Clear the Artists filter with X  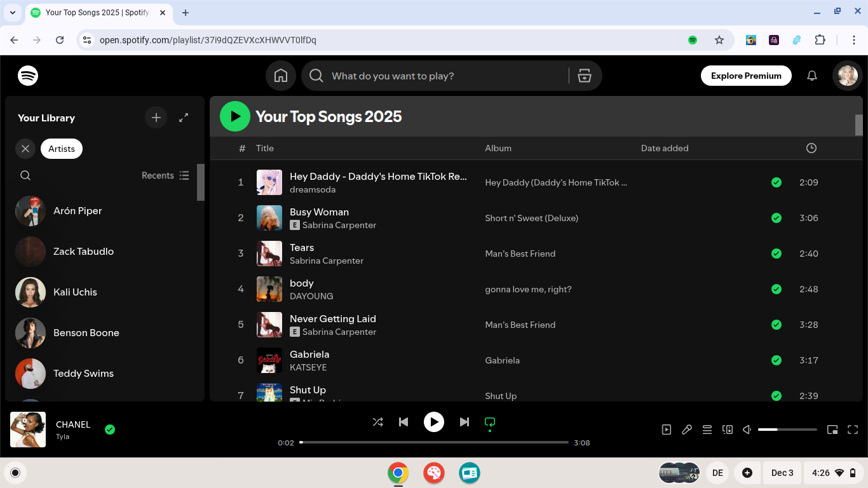click(x=25, y=149)
